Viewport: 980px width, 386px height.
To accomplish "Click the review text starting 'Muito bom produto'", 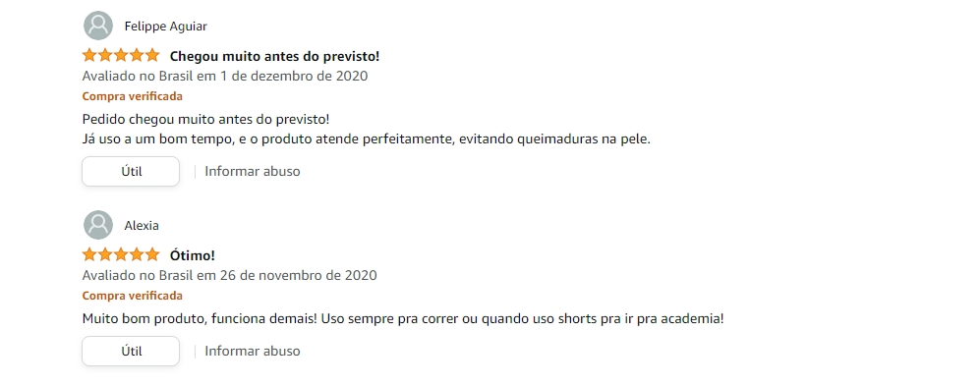I will click(x=403, y=319).
